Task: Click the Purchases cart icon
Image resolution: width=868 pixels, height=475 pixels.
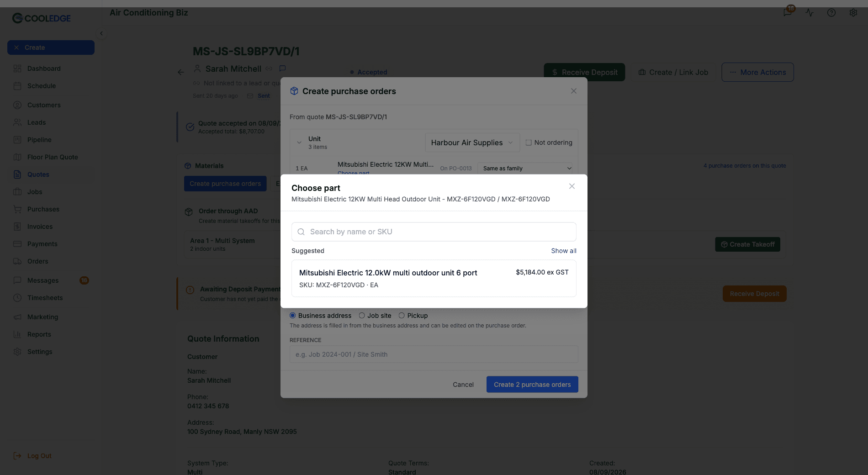Action: 17,209
